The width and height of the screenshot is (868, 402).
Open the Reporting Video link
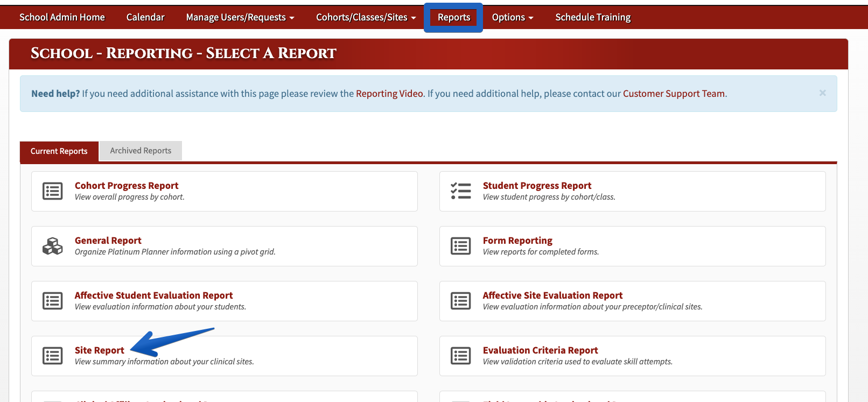[389, 94]
